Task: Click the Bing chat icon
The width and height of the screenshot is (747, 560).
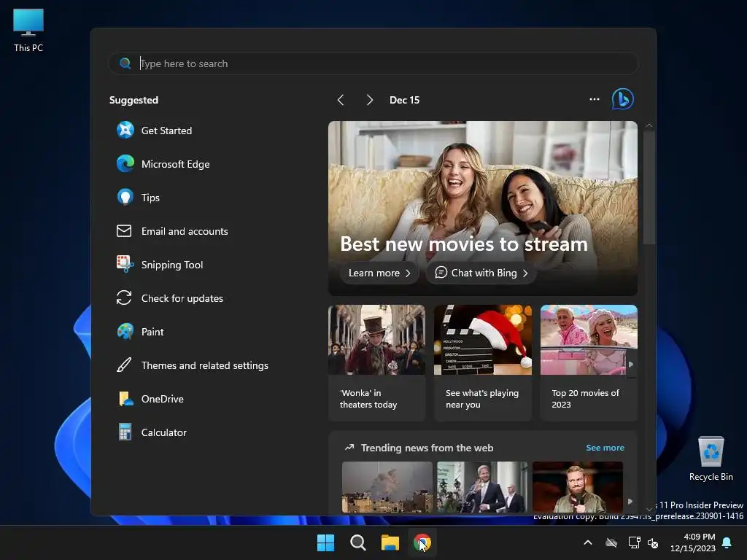Action: coord(623,99)
